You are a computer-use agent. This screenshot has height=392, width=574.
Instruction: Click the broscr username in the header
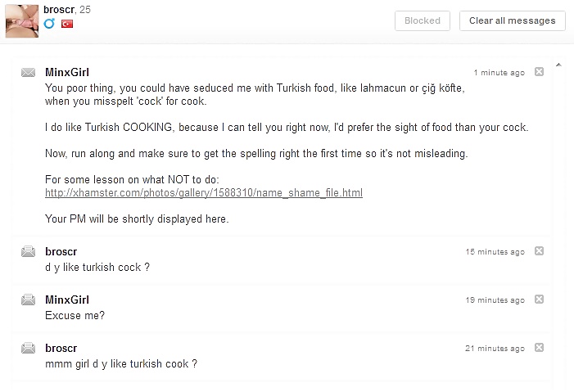59,10
